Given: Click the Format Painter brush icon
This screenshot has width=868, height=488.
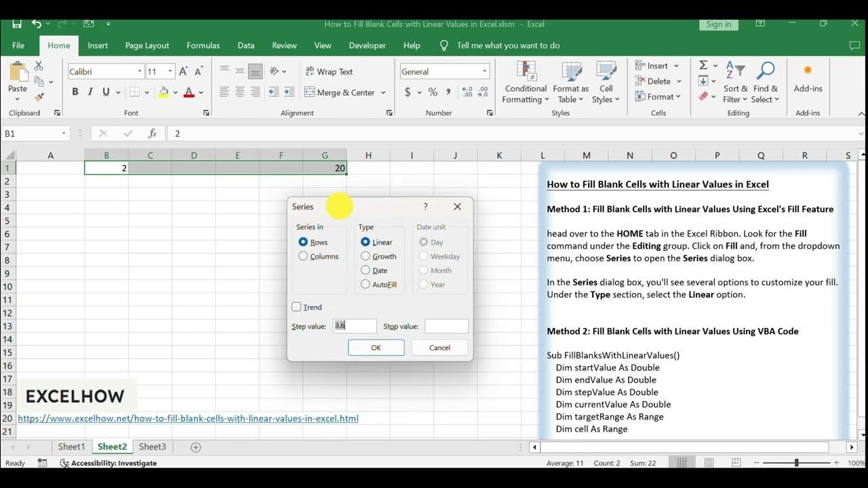Looking at the screenshot, I should tap(39, 98).
